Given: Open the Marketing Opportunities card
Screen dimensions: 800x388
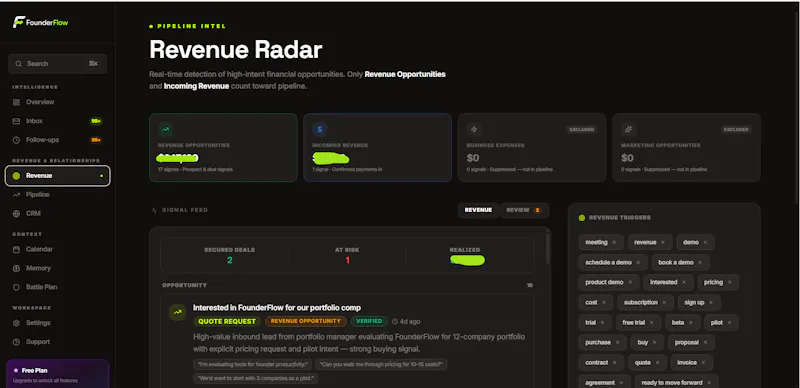Looking at the screenshot, I should point(686,148).
